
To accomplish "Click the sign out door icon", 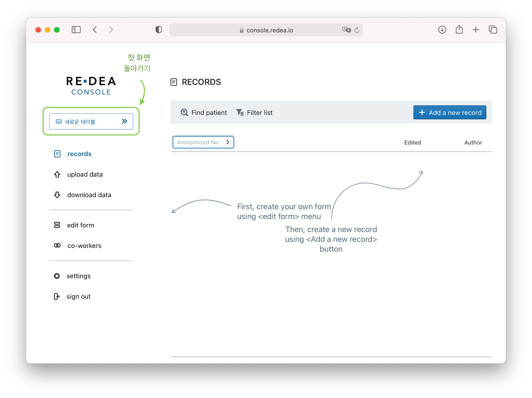I will point(57,296).
